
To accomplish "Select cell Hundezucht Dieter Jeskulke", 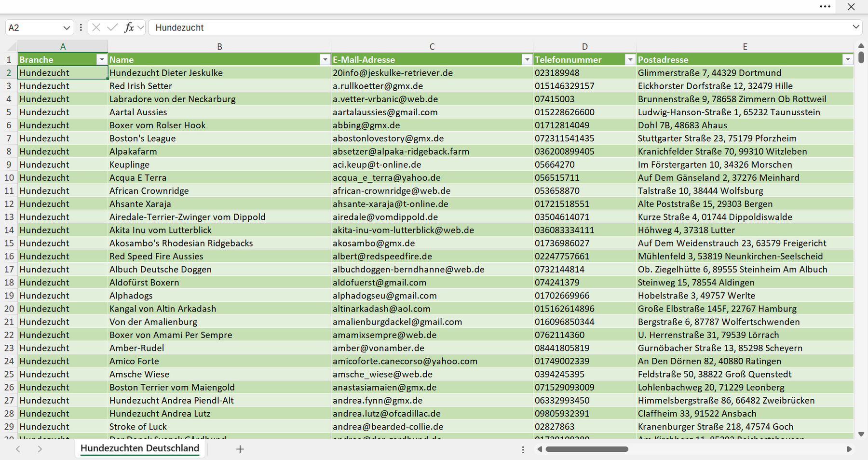I will click(219, 73).
